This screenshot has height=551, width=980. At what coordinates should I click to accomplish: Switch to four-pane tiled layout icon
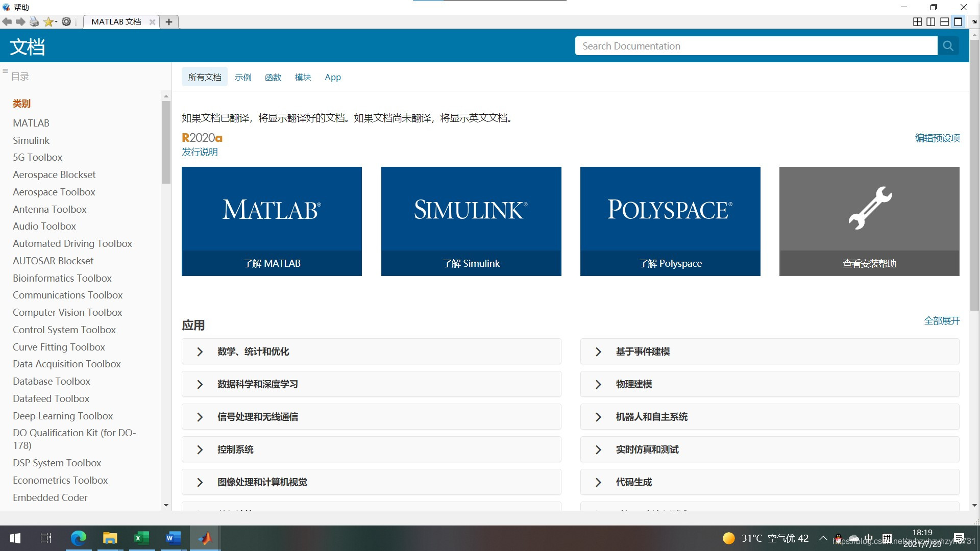[x=917, y=22]
